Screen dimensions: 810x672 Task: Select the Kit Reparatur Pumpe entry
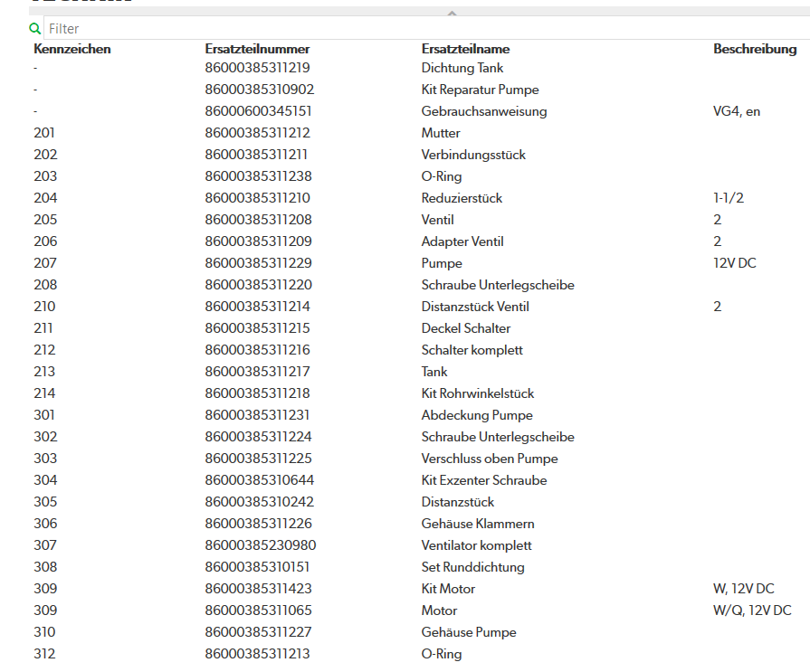pyautogui.click(x=480, y=90)
